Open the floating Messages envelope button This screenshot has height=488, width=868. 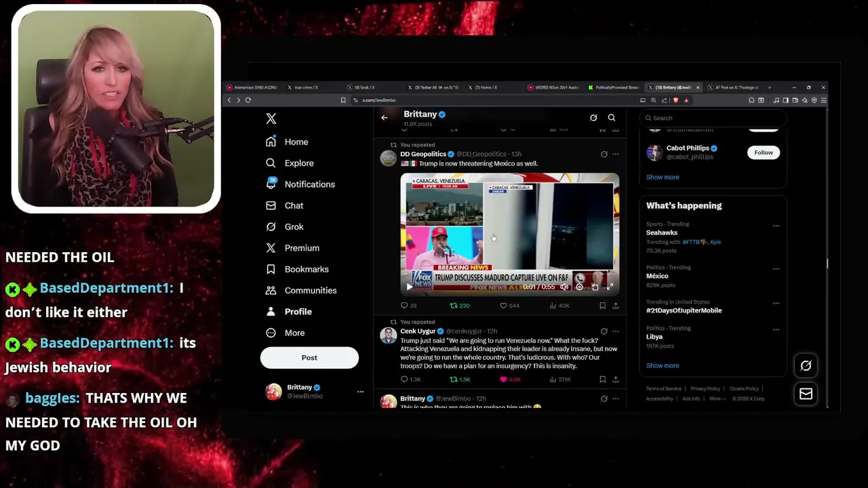806,394
